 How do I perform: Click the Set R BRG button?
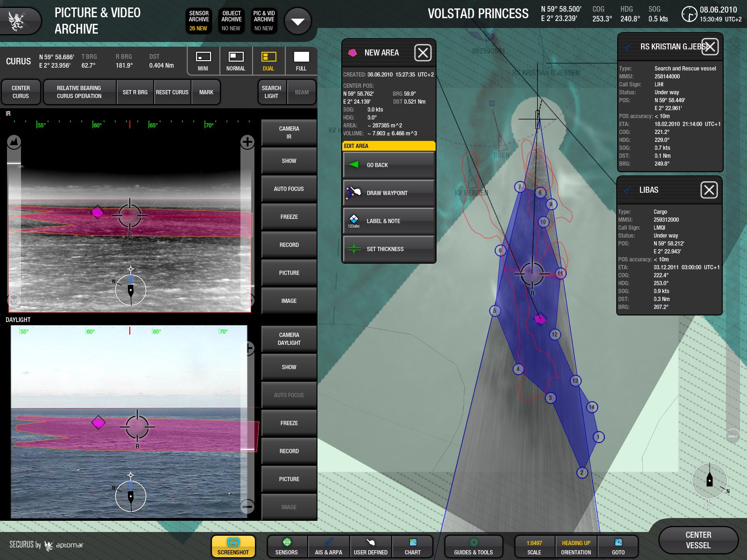135,92
